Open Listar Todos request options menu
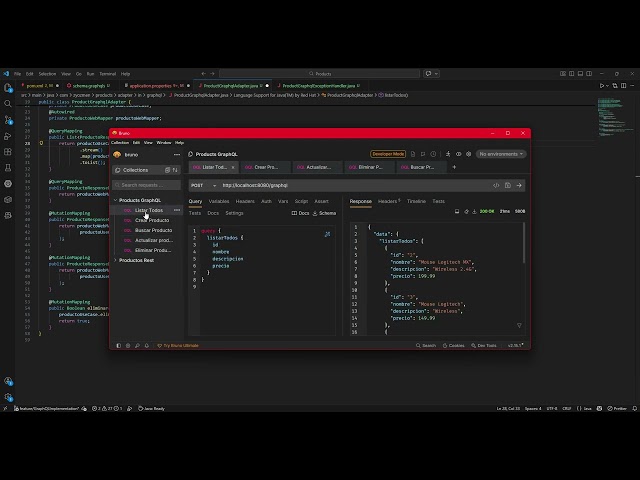This screenshot has height=480, width=640. [177, 210]
